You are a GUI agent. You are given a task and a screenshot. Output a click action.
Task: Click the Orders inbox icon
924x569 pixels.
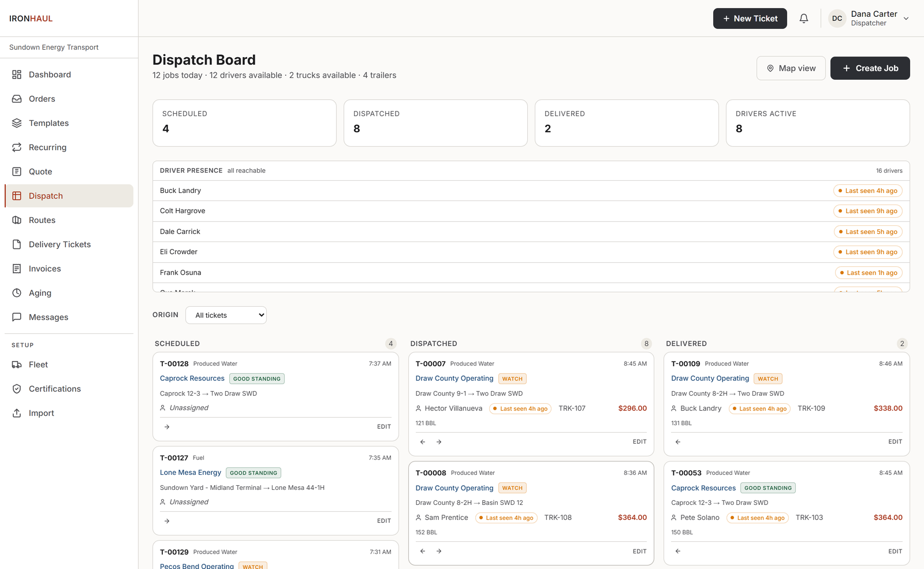(x=17, y=99)
